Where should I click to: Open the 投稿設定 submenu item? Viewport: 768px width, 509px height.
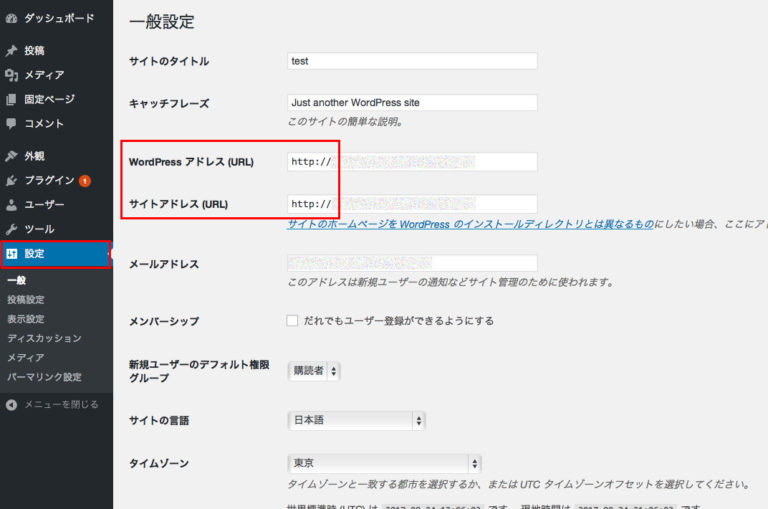26,300
